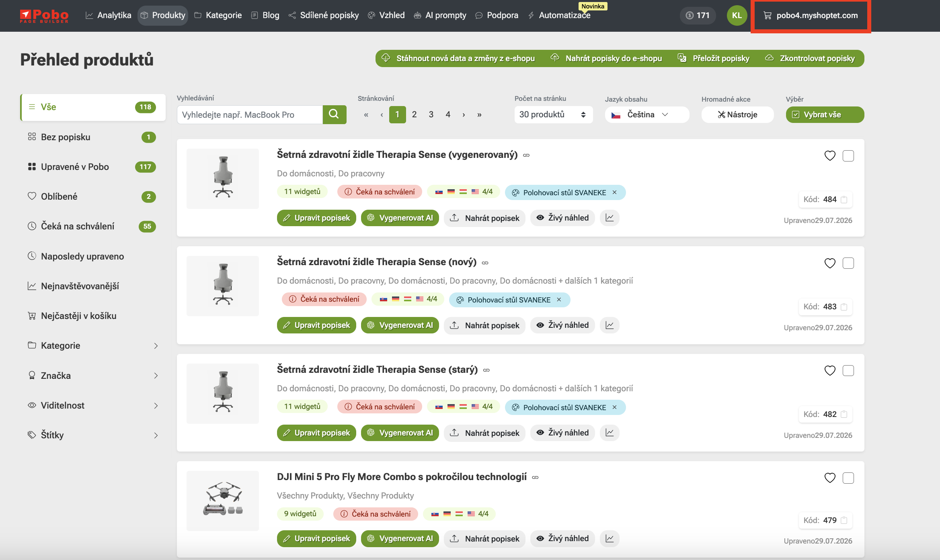Show Oblíbené products in sidebar
The image size is (940, 560).
(93, 196)
